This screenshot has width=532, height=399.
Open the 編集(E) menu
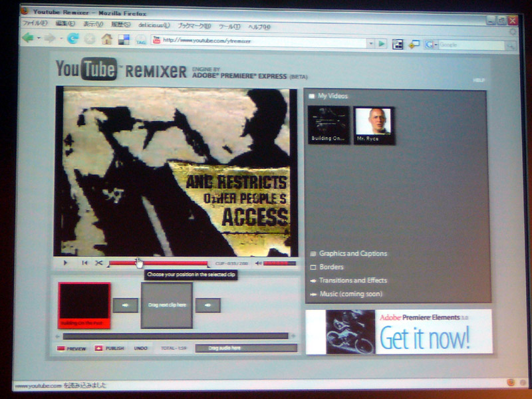click(65, 23)
